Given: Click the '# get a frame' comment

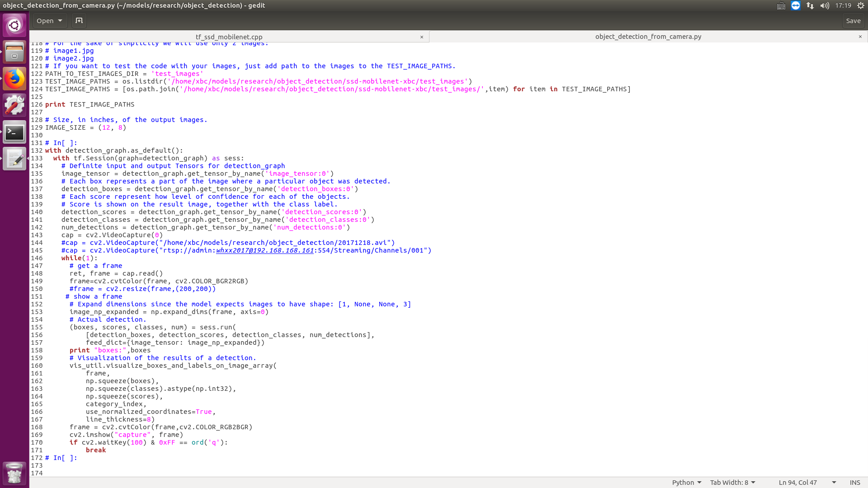Looking at the screenshot, I should coord(96,266).
